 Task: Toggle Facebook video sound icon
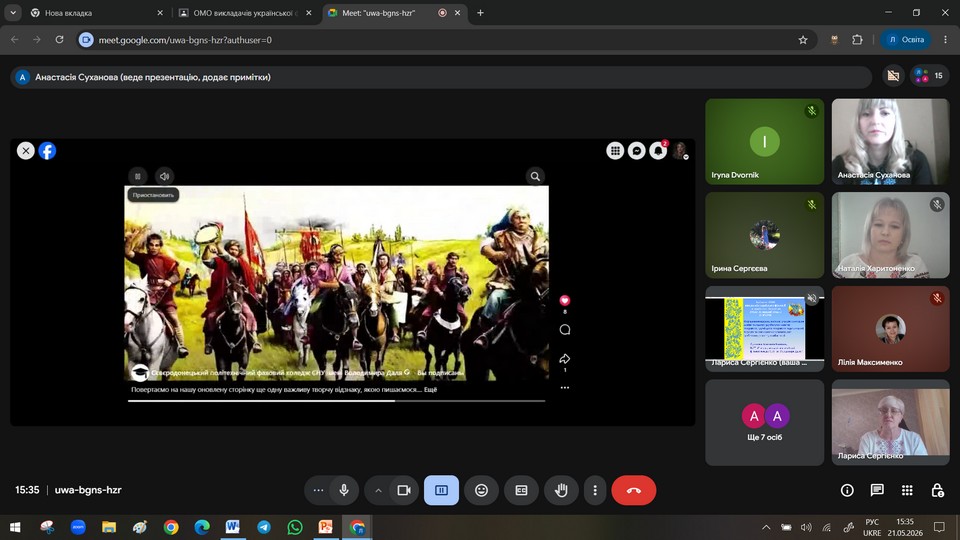164,176
